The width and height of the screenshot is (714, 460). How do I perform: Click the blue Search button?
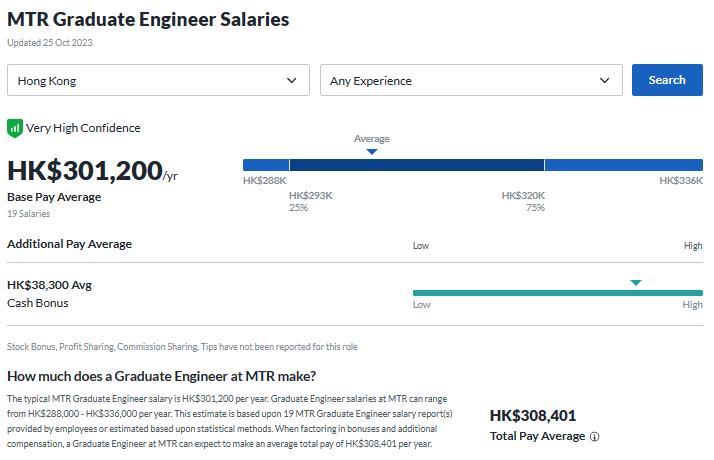tap(667, 80)
